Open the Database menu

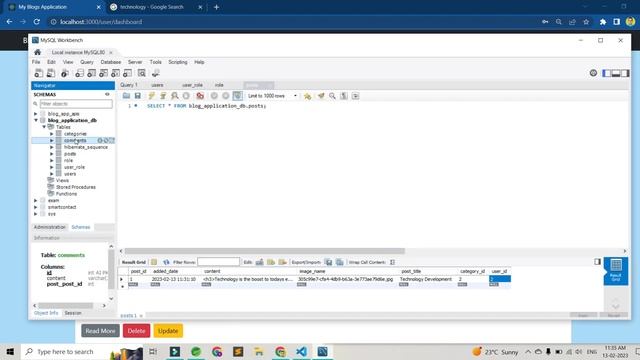pos(111,62)
